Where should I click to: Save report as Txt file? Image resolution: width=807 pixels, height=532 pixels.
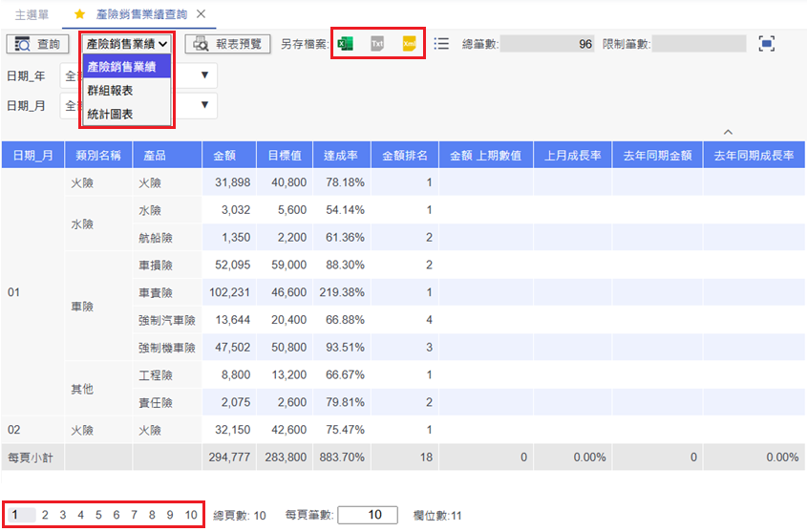pos(377,44)
